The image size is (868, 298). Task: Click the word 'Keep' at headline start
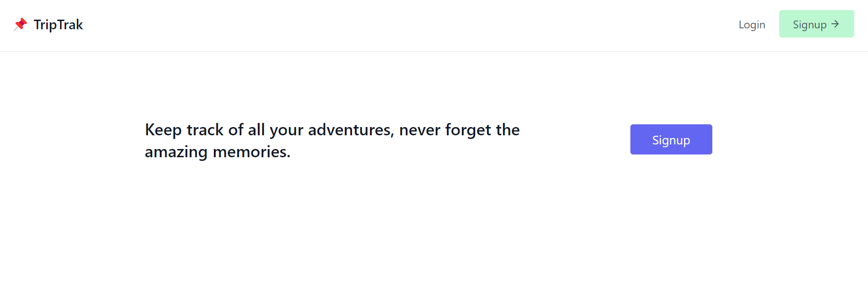(163, 130)
